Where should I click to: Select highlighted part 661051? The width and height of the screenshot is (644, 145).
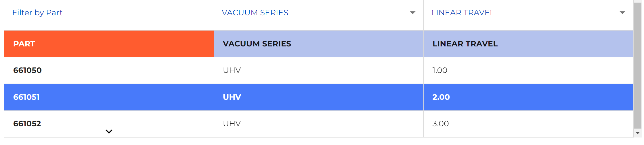tap(26, 97)
